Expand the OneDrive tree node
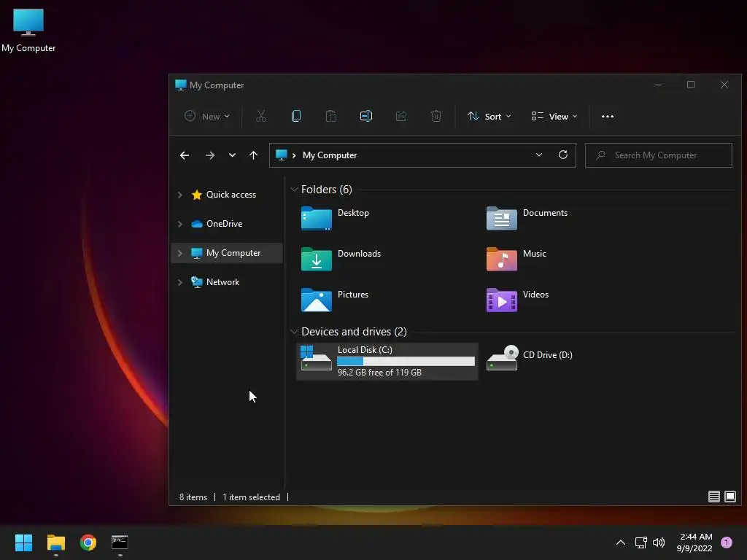 180,224
